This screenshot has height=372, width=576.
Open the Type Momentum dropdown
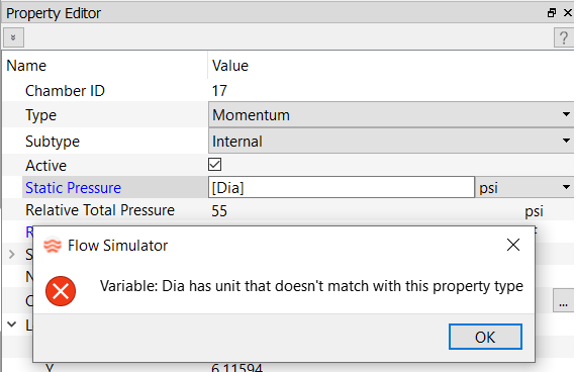pos(391,115)
